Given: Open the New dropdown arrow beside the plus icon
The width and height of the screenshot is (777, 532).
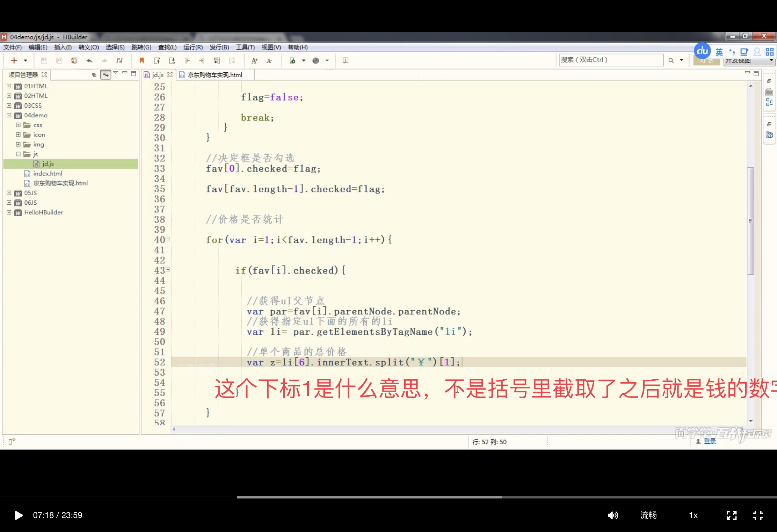Looking at the screenshot, I should [x=26, y=60].
